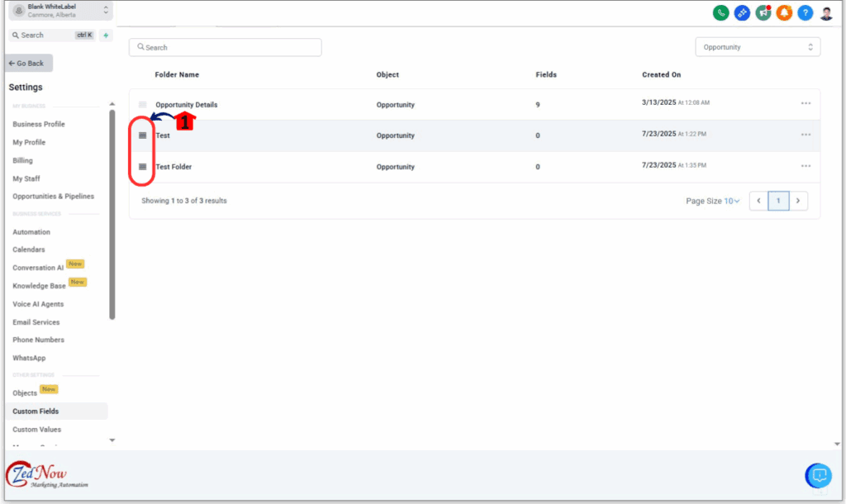Open the folder named Test Folder
This screenshot has height=504, width=846.
173,167
